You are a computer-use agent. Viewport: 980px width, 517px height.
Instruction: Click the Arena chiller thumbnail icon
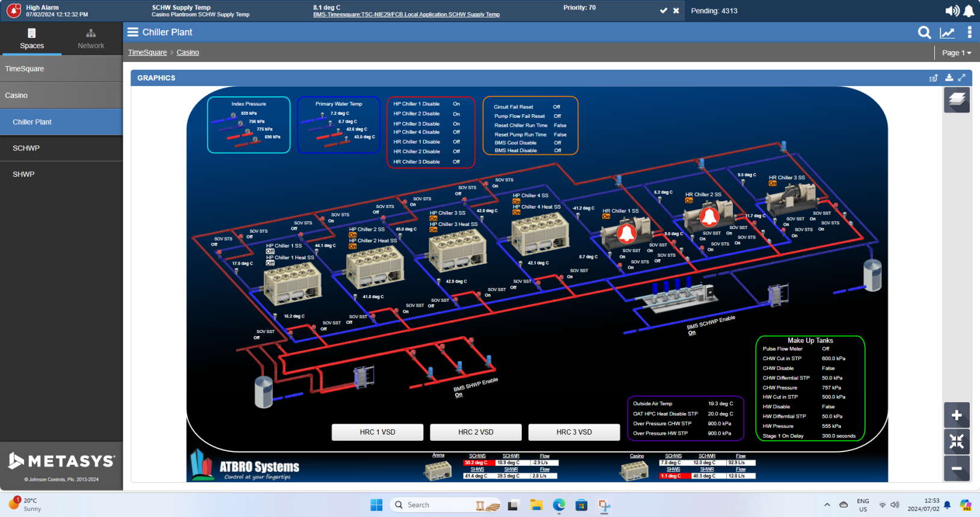coord(438,470)
